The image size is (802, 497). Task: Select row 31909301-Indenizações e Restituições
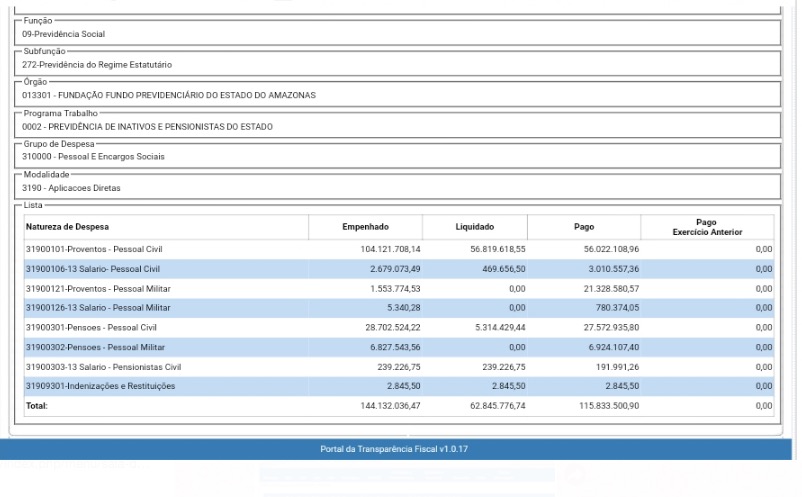click(x=100, y=386)
